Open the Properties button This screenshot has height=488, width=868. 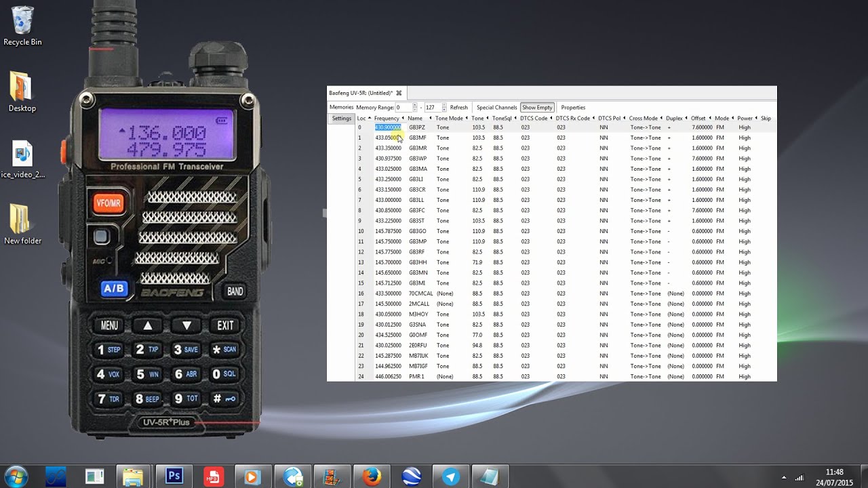[573, 107]
